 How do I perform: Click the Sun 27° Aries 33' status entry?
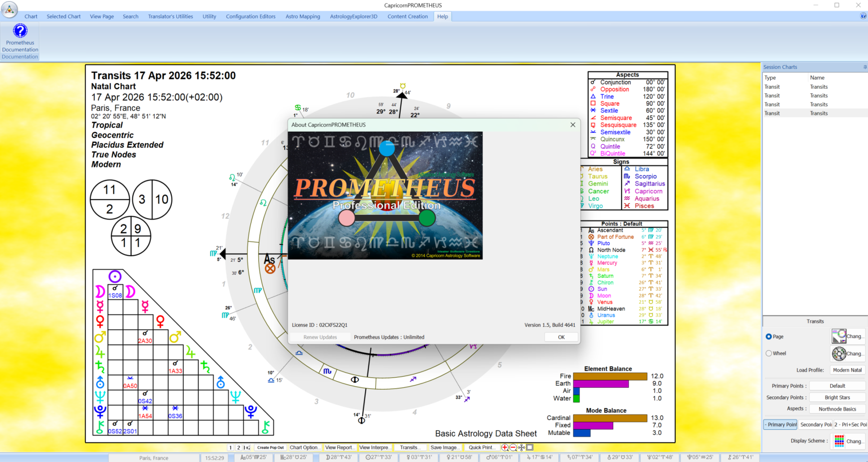379,457
